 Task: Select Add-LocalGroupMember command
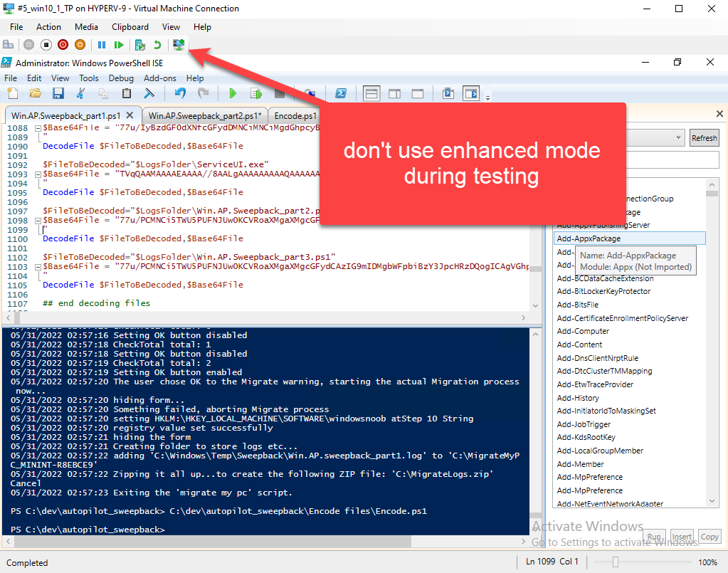[x=600, y=451]
